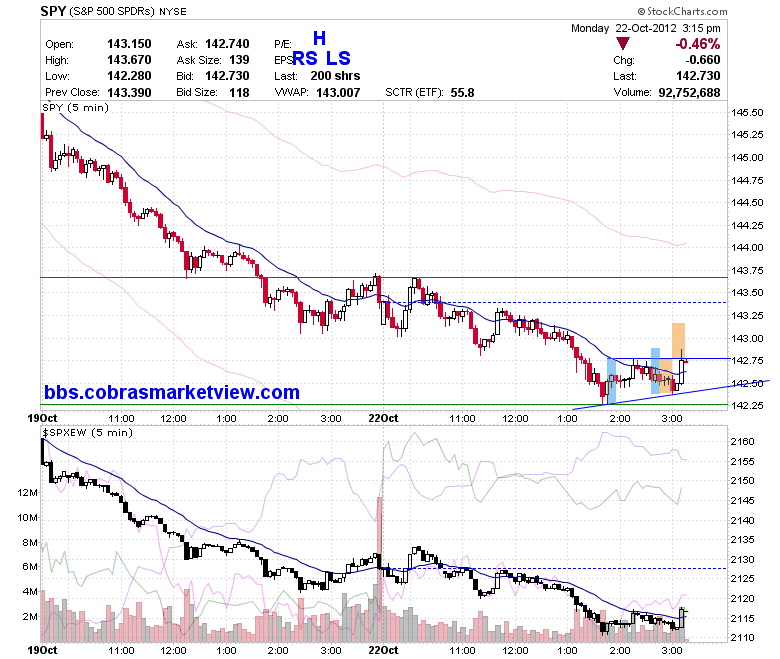Screen dimensions: 780x659
Task: Click the 19Oct date marker on lower axis
Action: (42, 650)
